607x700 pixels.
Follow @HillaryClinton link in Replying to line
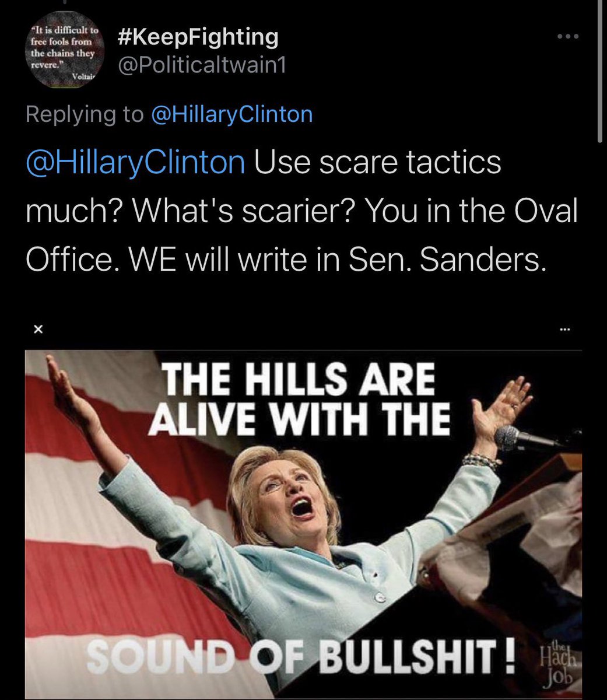click(x=231, y=114)
